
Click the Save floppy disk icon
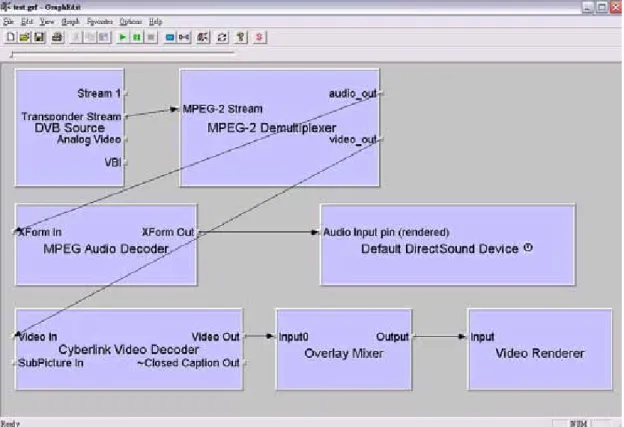[39, 37]
